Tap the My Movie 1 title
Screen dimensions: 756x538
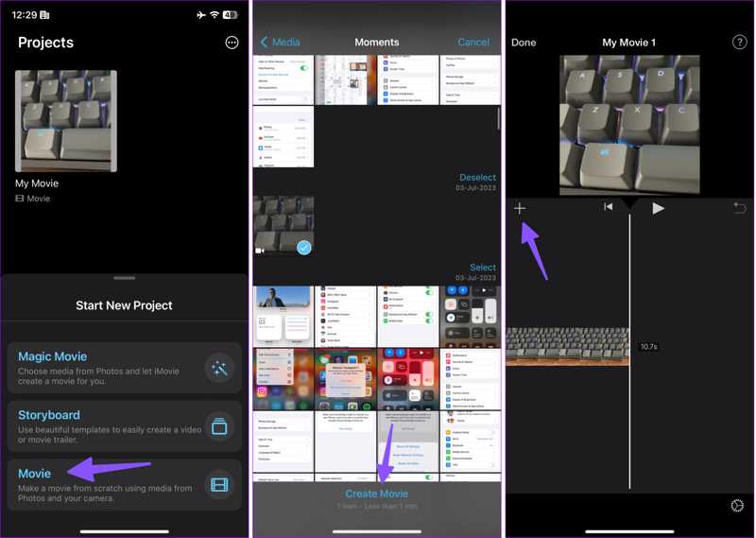click(628, 43)
